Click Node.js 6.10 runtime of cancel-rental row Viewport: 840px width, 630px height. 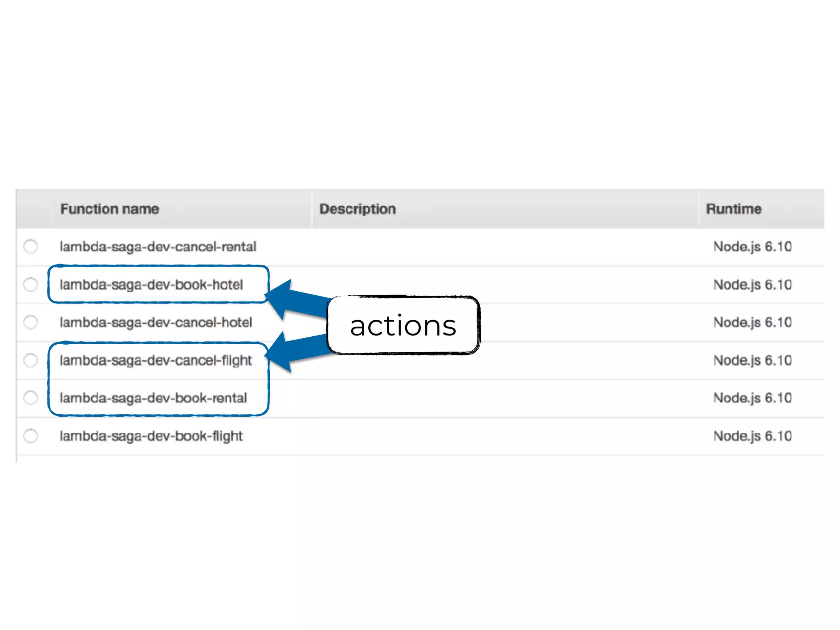[x=752, y=247]
